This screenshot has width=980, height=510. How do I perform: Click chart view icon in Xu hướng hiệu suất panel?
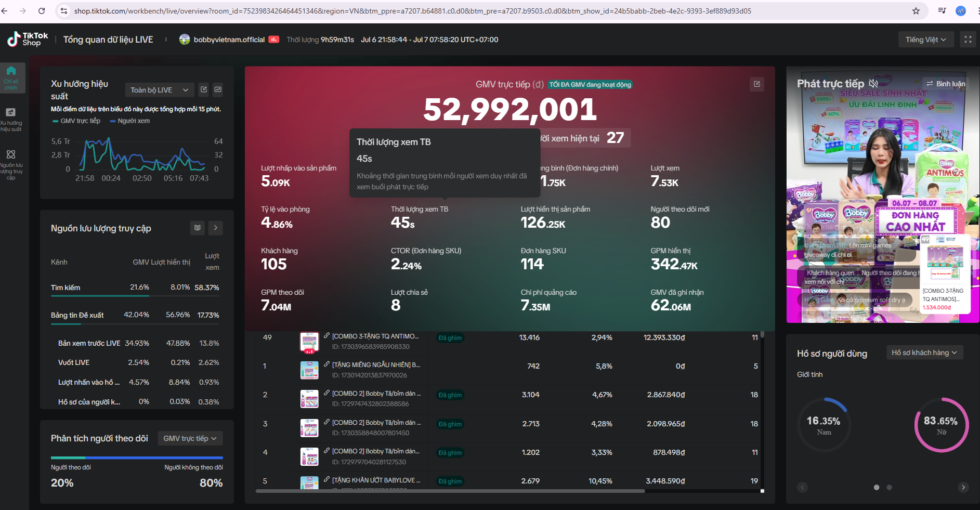(x=218, y=89)
